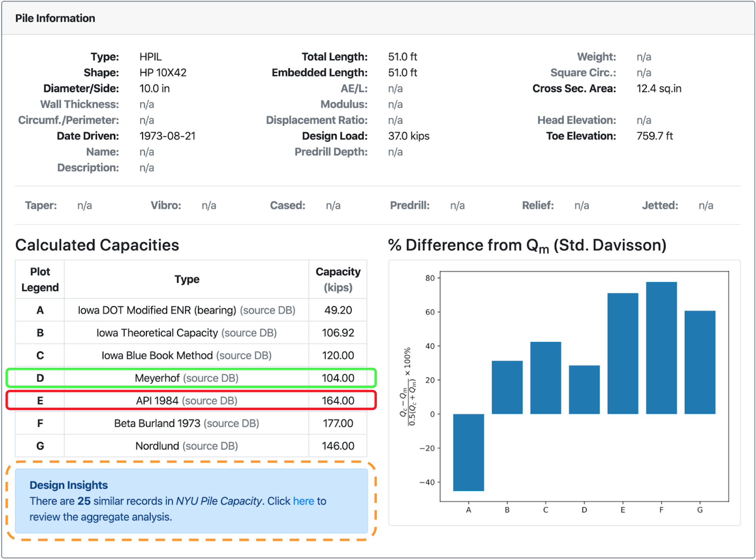Screen dimensions: 756x560
Task: Select the Nordlund capacity row
Action: [x=191, y=446]
